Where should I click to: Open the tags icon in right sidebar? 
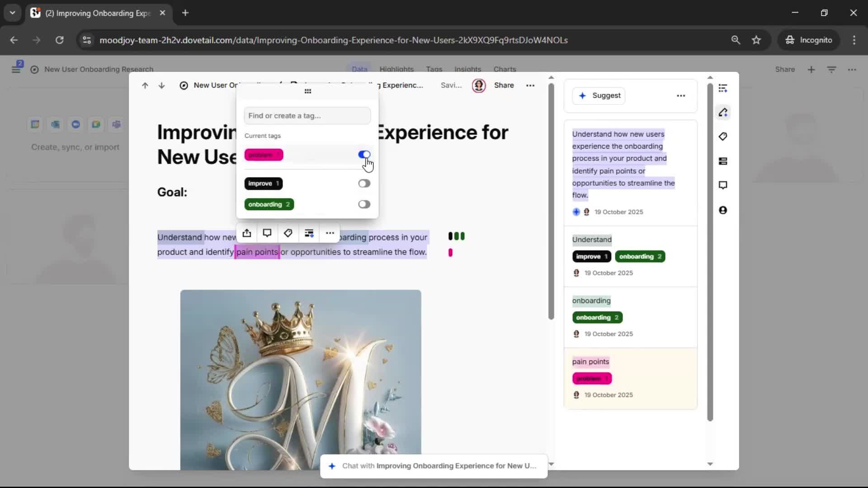723,136
